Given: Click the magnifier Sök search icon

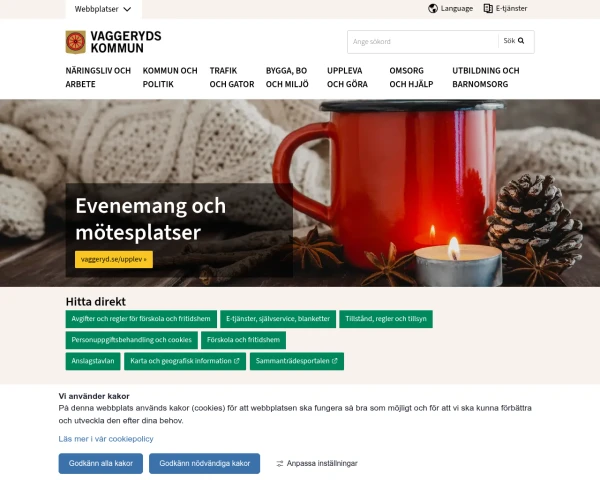Looking at the screenshot, I should pyautogui.click(x=521, y=41).
